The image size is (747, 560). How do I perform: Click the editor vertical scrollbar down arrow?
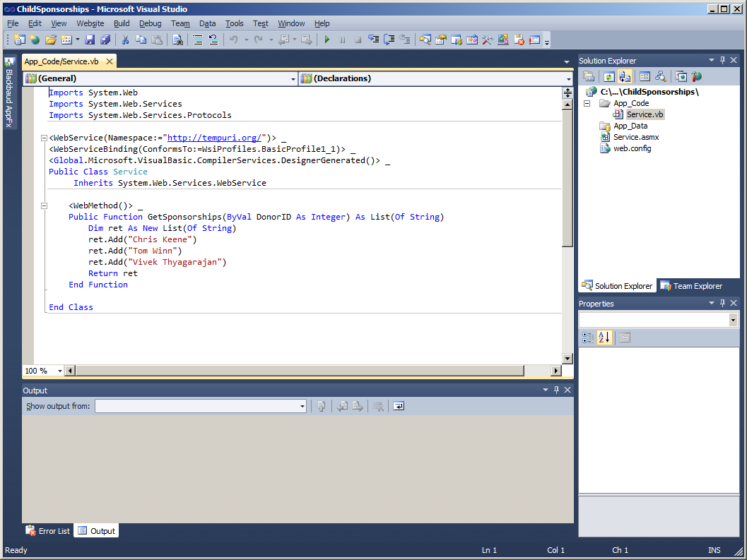click(x=567, y=359)
